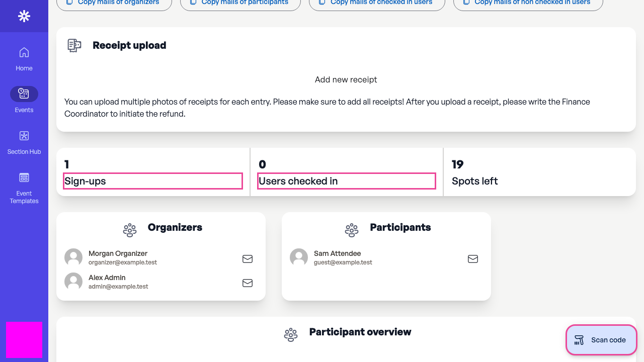Email Sam Attendee via envelope icon
The height and width of the screenshot is (362, 644).
[x=473, y=259]
